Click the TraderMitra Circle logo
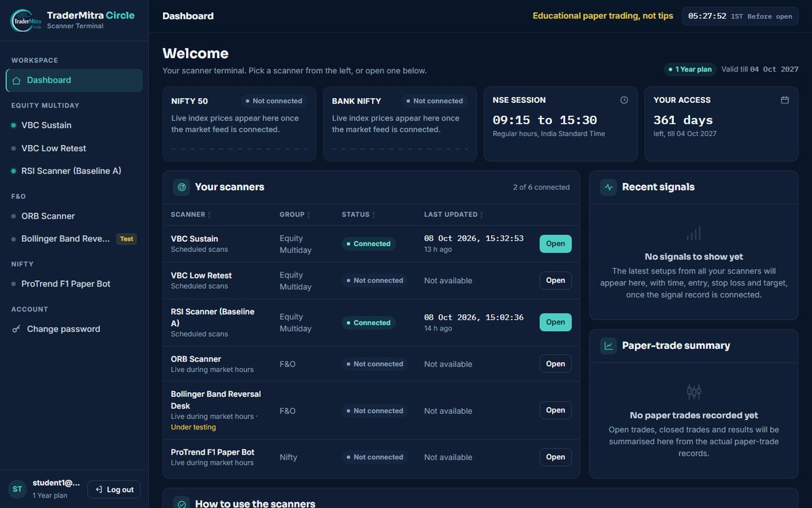This screenshot has width=812, height=508. (26, 20)
